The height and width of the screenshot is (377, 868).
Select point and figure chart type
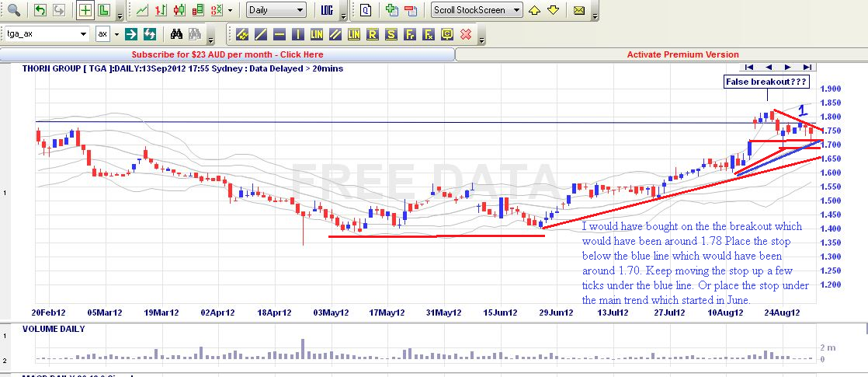coord(217,10)
